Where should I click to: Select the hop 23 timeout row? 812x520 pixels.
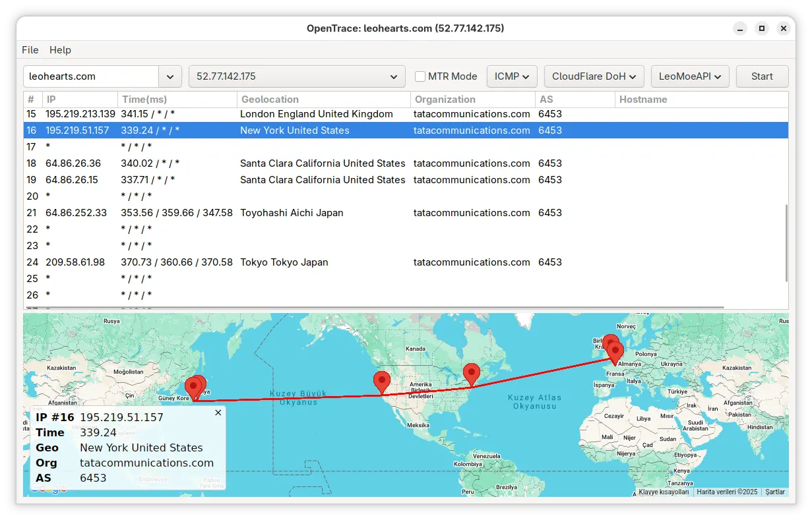(x=406, y=246)
